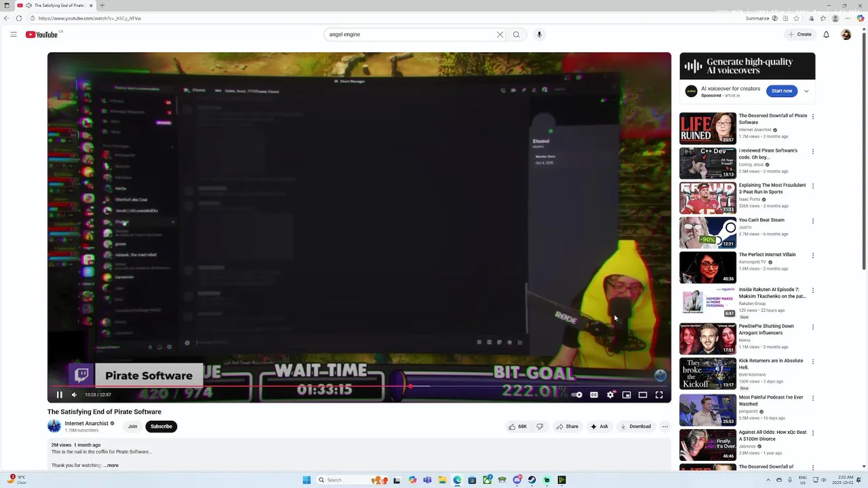Open player settings gear

click(610, 394)
